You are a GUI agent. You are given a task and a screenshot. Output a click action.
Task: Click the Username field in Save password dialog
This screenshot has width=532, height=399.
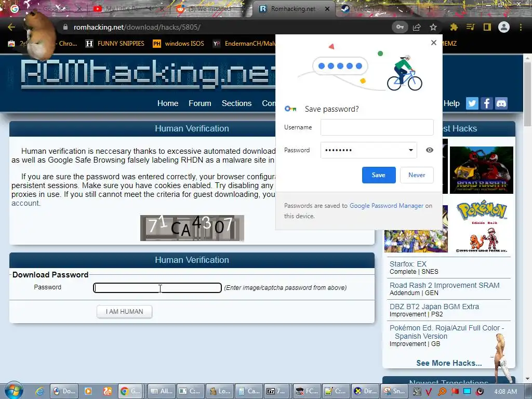pyautogui.click(x=377, y=127)
